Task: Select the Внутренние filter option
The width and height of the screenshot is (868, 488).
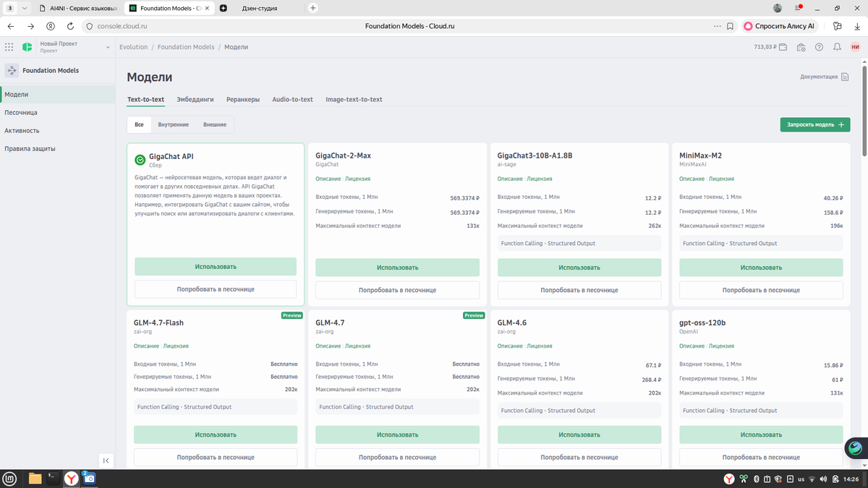Action: tap(174, 124)
